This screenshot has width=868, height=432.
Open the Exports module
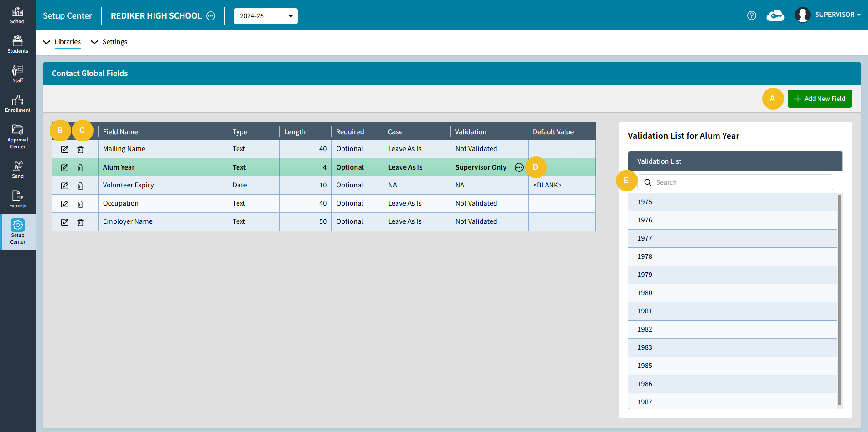pos(18,199)
